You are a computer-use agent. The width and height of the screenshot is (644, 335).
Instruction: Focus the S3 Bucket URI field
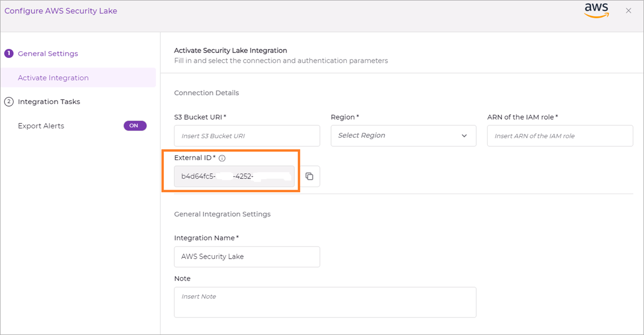247,136
